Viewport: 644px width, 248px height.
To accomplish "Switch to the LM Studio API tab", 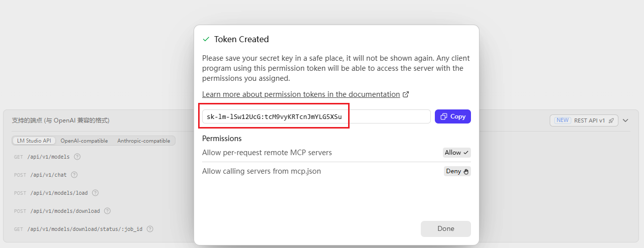I will (34, 141).
